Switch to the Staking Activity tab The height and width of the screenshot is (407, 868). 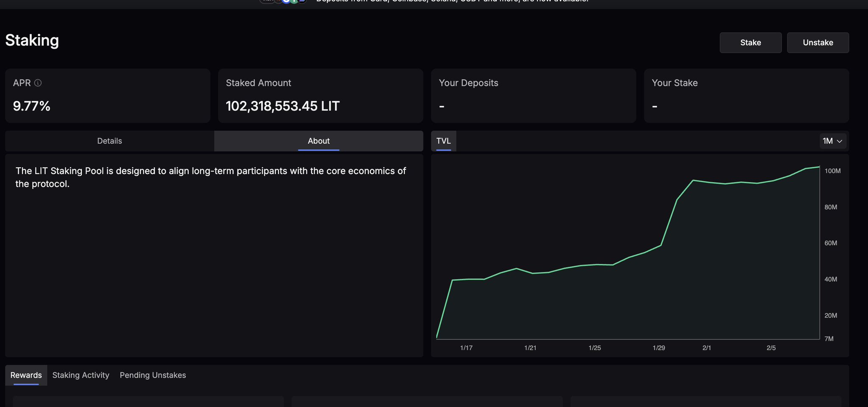[81, 375]
